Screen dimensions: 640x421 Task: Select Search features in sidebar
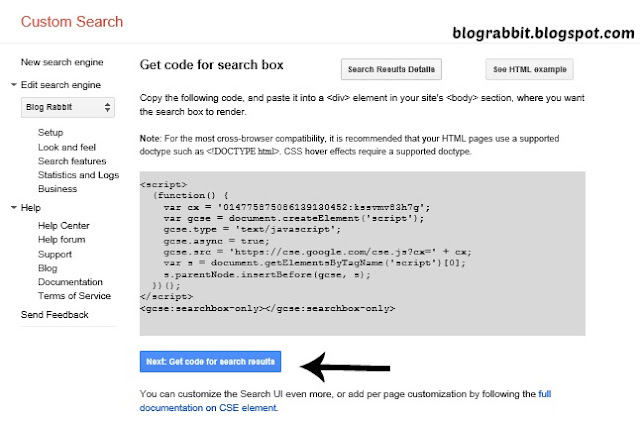tap(72, 161)
